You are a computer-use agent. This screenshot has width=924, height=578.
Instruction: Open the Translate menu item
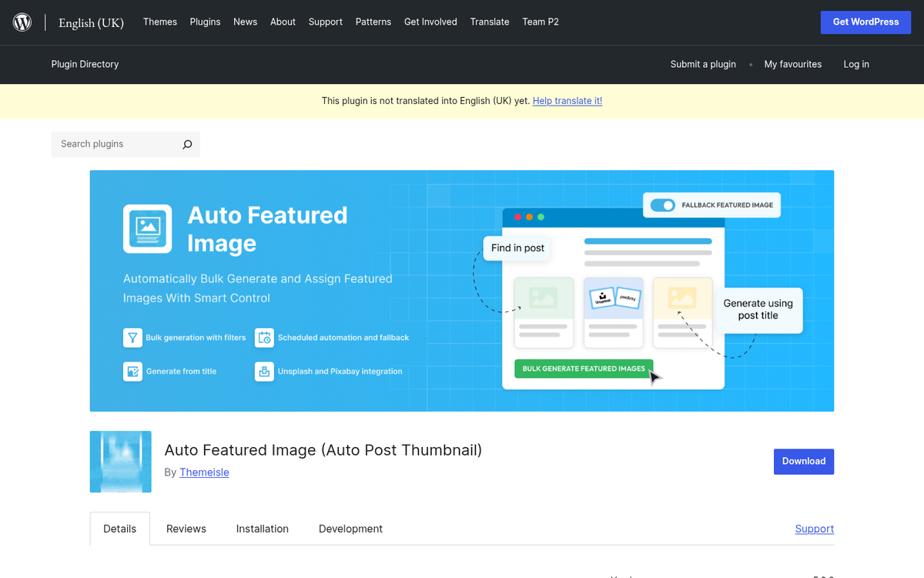point(490,22)
